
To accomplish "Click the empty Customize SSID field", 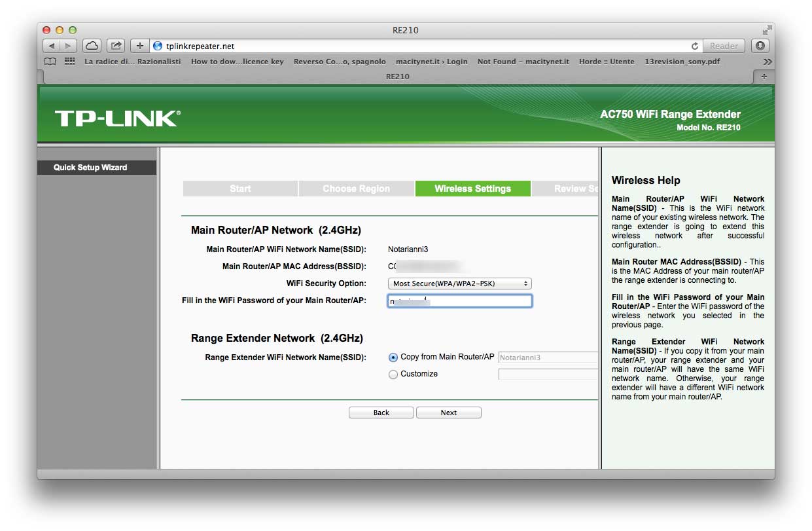I will pos(548,375).
